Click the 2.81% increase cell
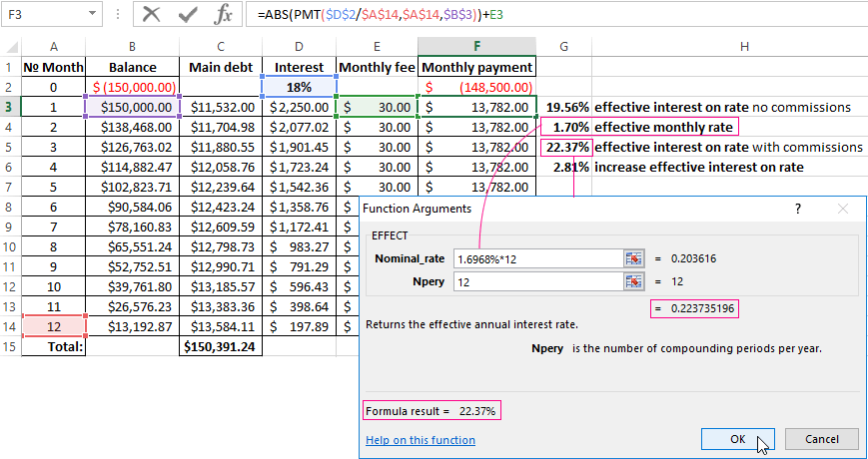Screen dimensions: 868x459 click(563, 167)
